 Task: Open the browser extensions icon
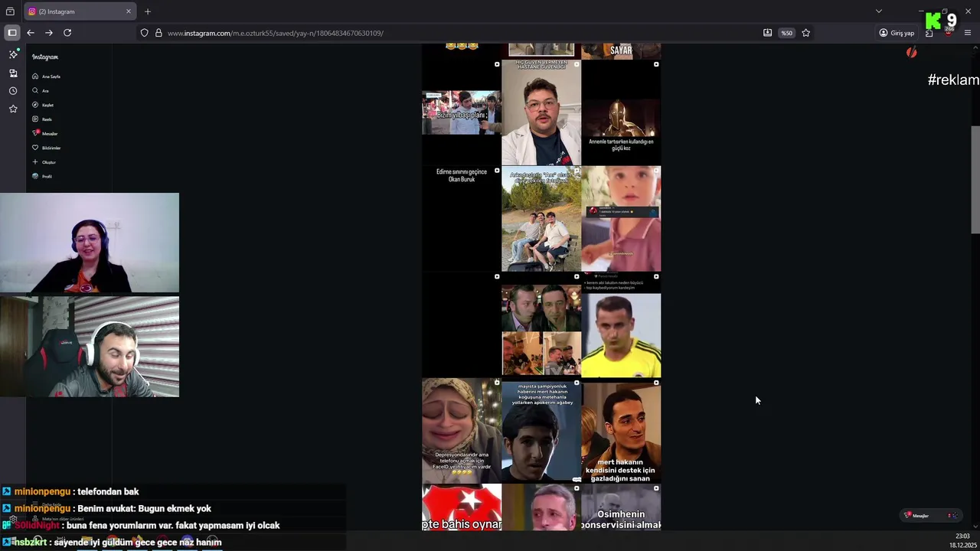pos(929,33)
